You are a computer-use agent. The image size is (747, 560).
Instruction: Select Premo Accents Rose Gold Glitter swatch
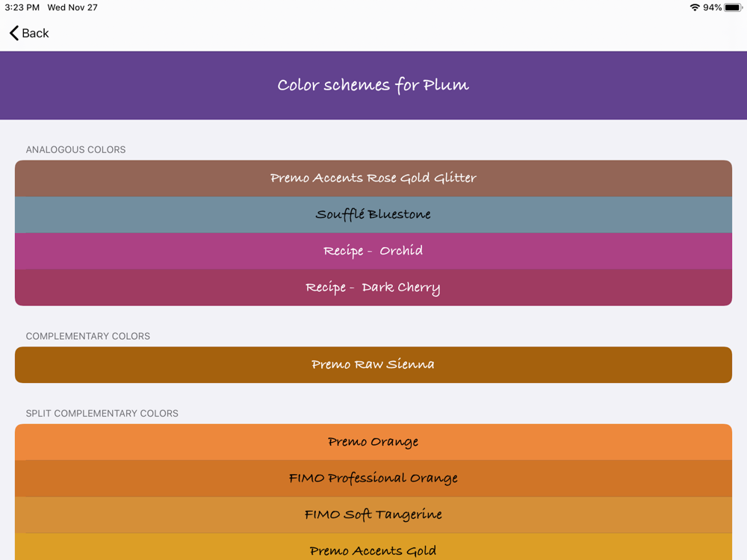pyautogui.click(x=373, y=178)
